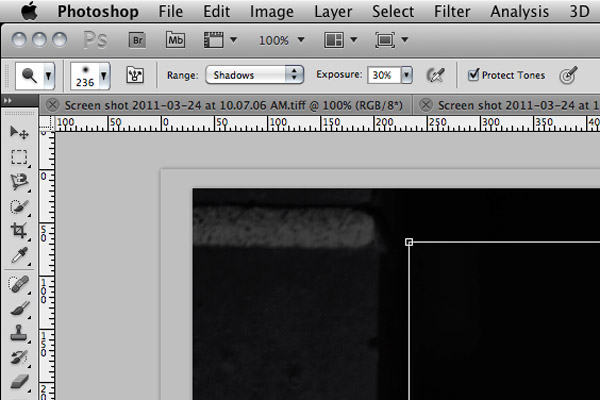Screen dimensions: 600x400
Task: Select the History Brush tool
Action: (19, 358)
